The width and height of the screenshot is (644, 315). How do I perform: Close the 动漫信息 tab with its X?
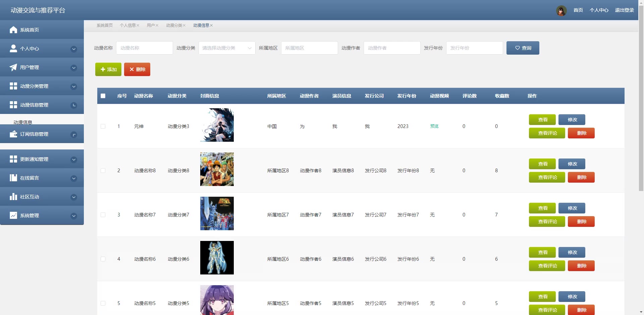(x=211, y=25)
